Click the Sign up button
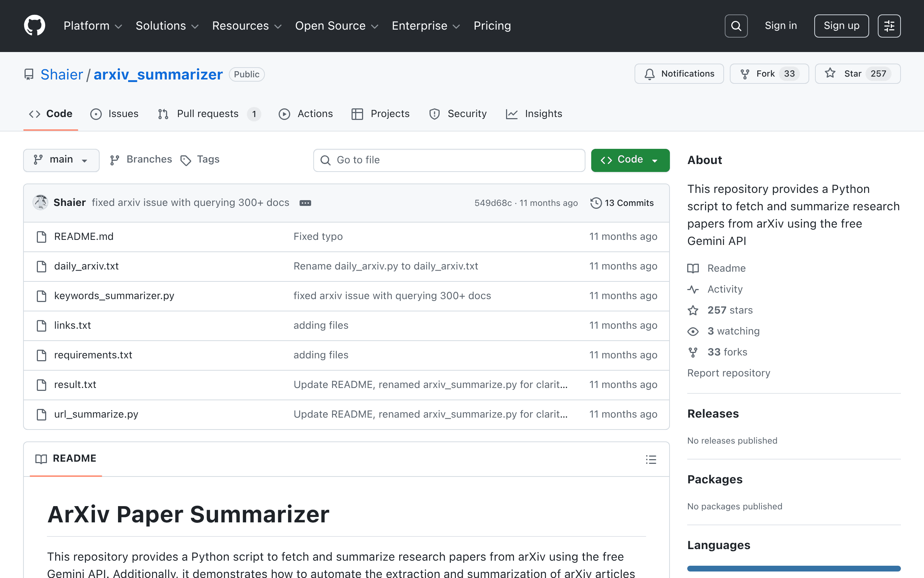This screenshot has width=924, height=578. coord(841,26)
